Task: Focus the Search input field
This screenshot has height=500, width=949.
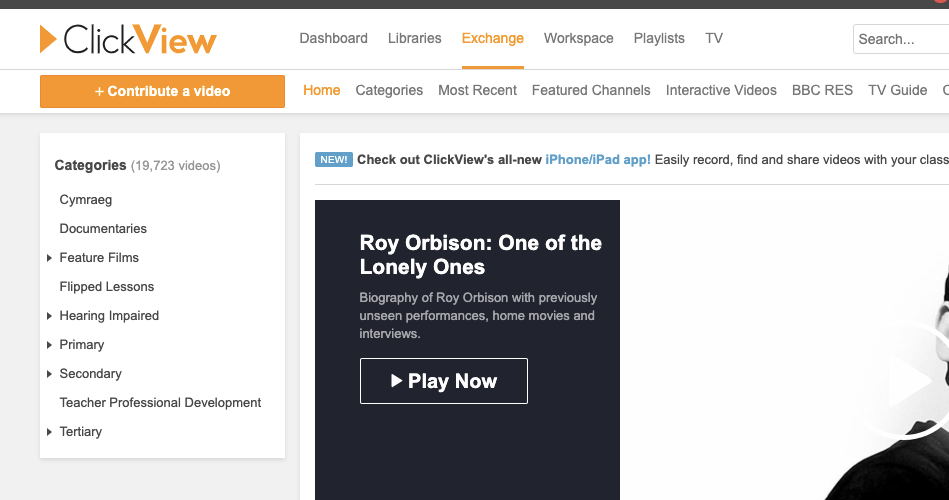Action: click(x=900, y=39)
